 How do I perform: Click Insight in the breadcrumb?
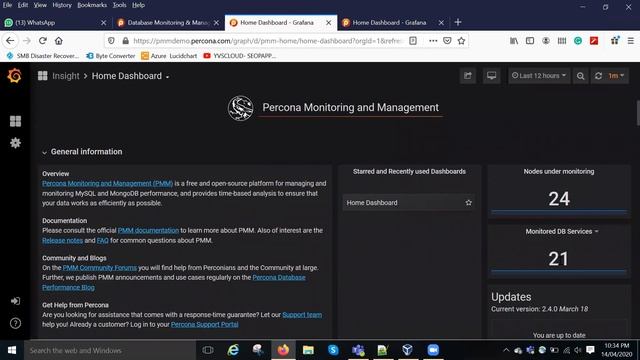click(66, 76)
